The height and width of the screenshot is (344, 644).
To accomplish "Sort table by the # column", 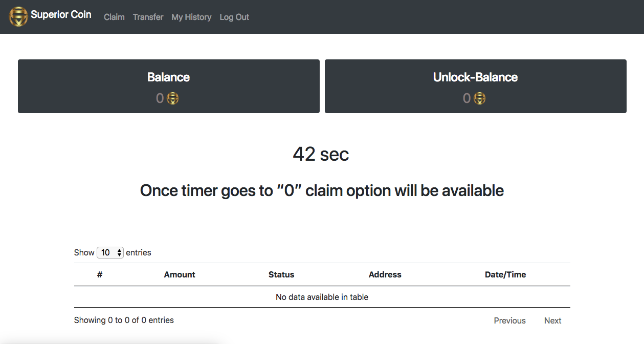I will pyautogui.click(x=100, y=274).
